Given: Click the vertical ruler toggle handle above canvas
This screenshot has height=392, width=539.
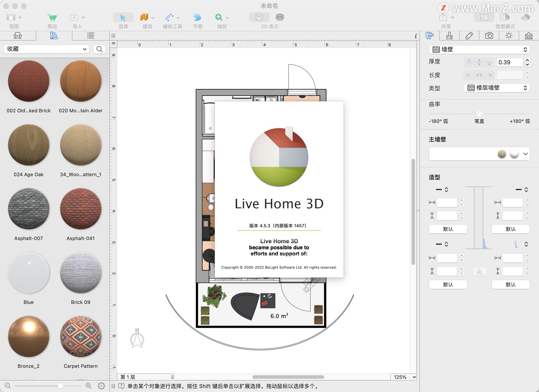Looking at the screenshot, I should click(x=113, y=36).
